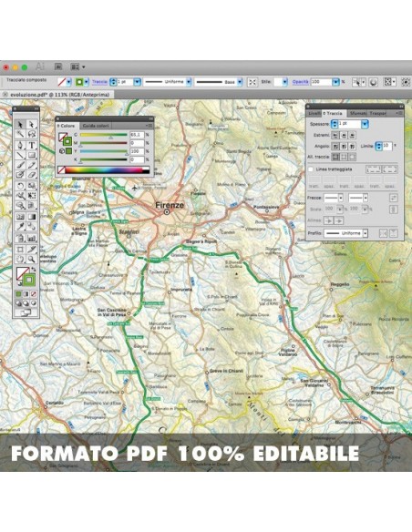Select the Artboard tool
The image size is (412, 532).
point(20,250)
